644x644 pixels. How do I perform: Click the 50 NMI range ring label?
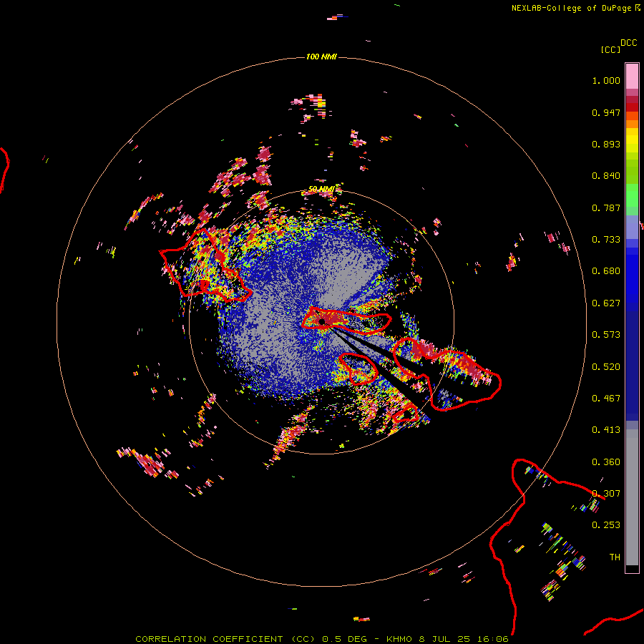tap(321, 190)
